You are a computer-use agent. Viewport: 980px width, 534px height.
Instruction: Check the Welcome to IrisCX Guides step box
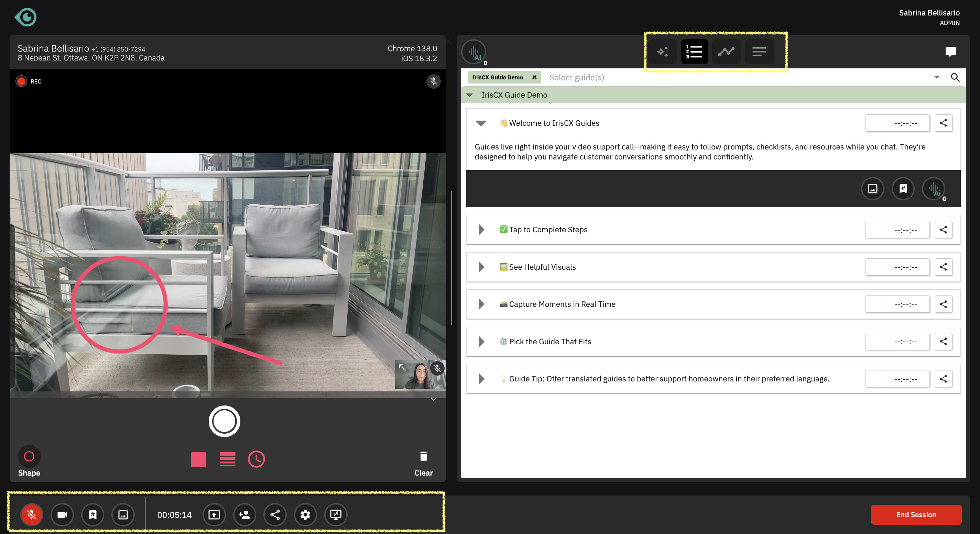(x=873, y=123)
